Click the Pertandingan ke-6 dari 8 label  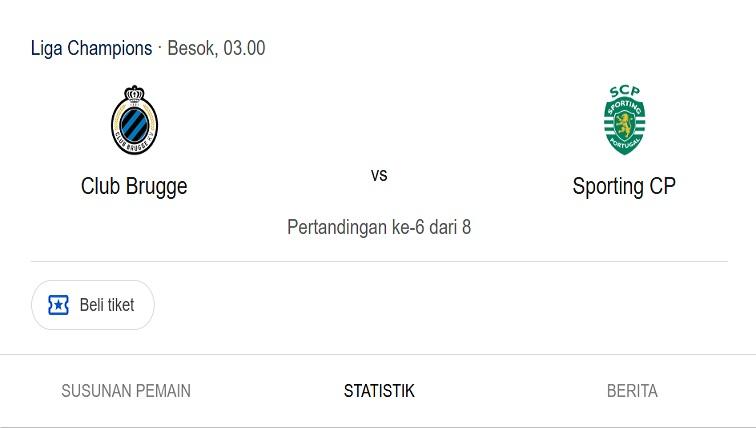[379, 227]
